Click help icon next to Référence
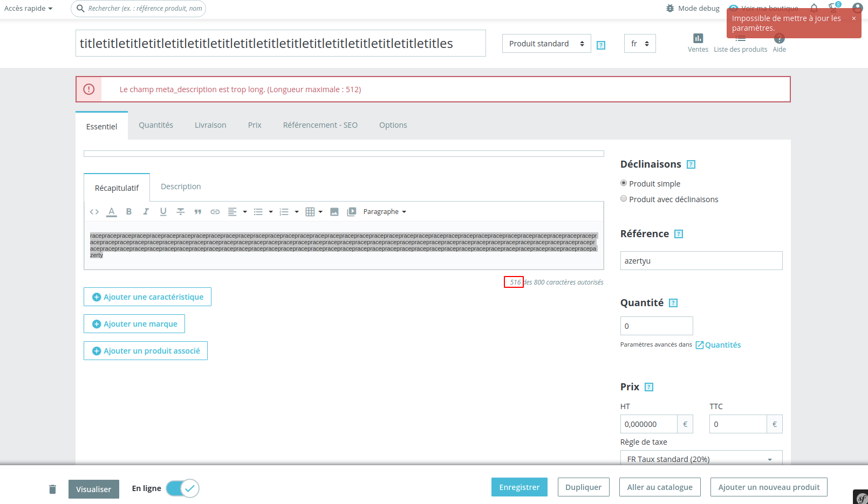Image resolution: width=868 pixels, height=504 pixels. click(x=679, y=234)
